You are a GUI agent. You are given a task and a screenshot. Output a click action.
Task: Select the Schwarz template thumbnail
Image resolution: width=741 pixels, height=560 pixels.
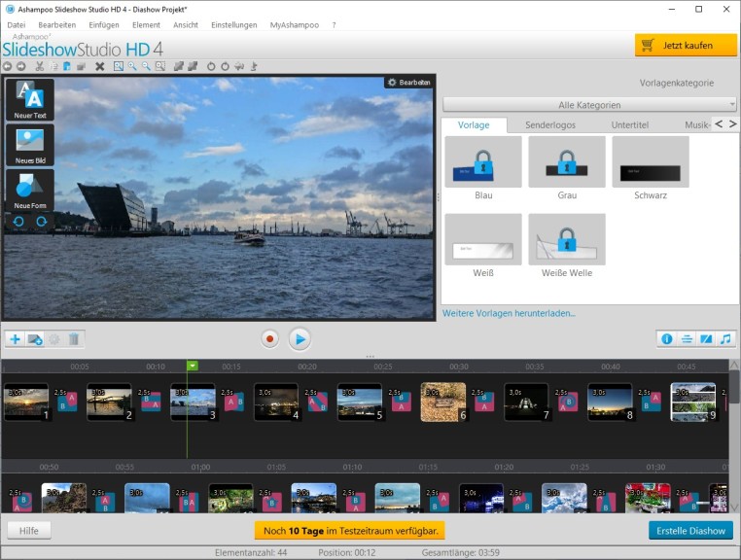(650, 161)
